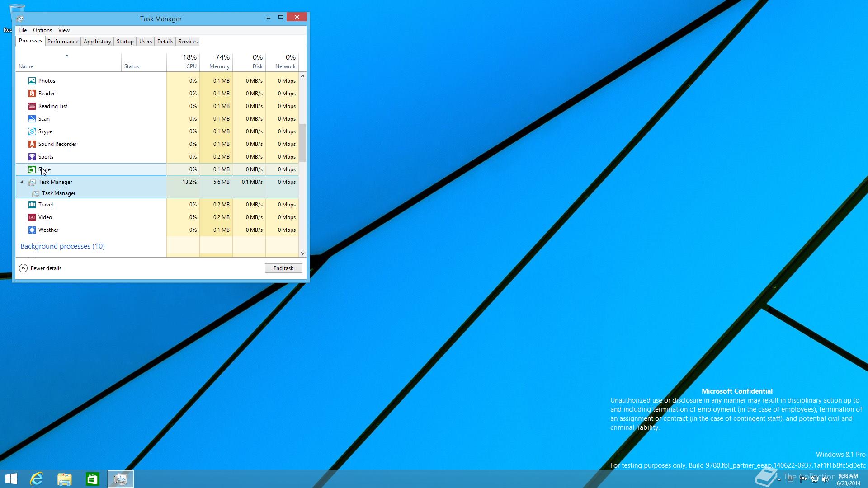
Task: Click the Task Manager parent process icon
Action: coord(32,182)
